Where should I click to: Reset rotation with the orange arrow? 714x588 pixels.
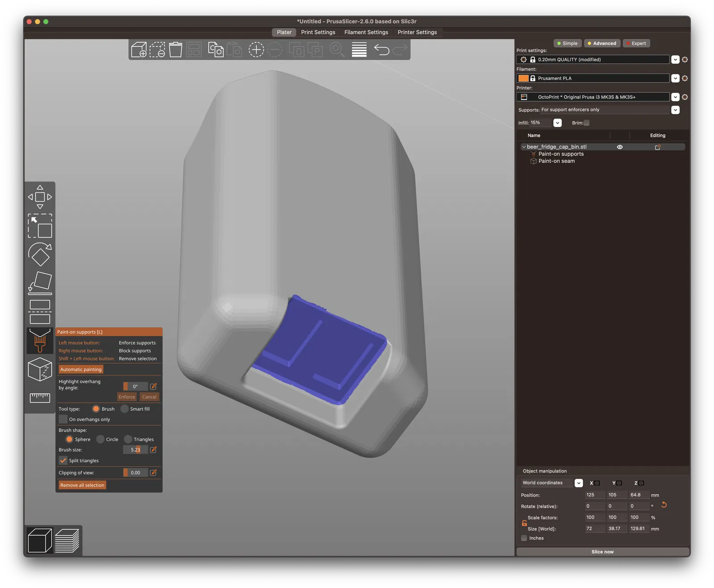pyautogui.click(x=664, y=505)
